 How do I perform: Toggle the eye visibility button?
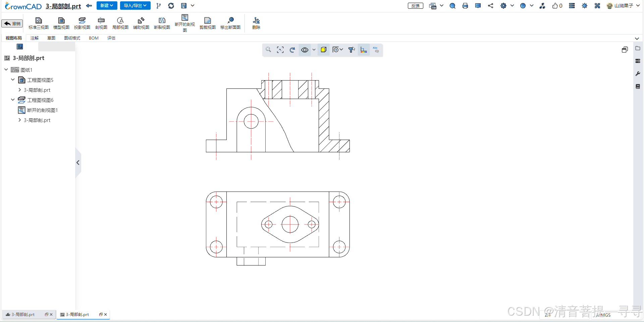click(x=305, y=50)
